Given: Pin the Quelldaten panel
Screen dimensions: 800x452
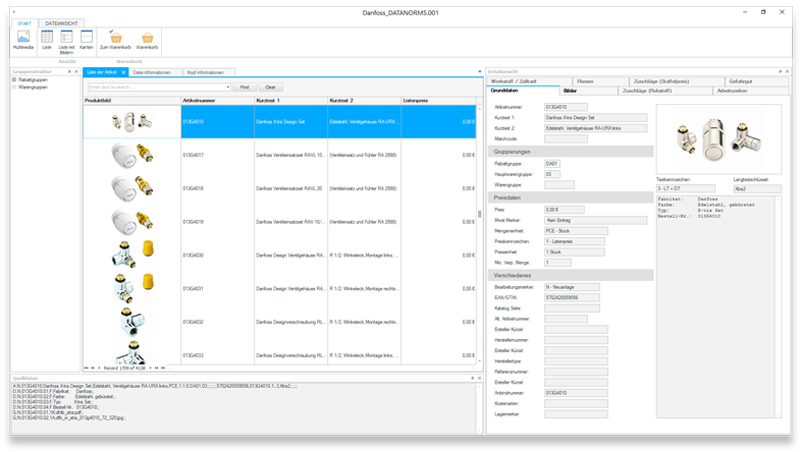Looking at the screenshot, I should [472, 378].
